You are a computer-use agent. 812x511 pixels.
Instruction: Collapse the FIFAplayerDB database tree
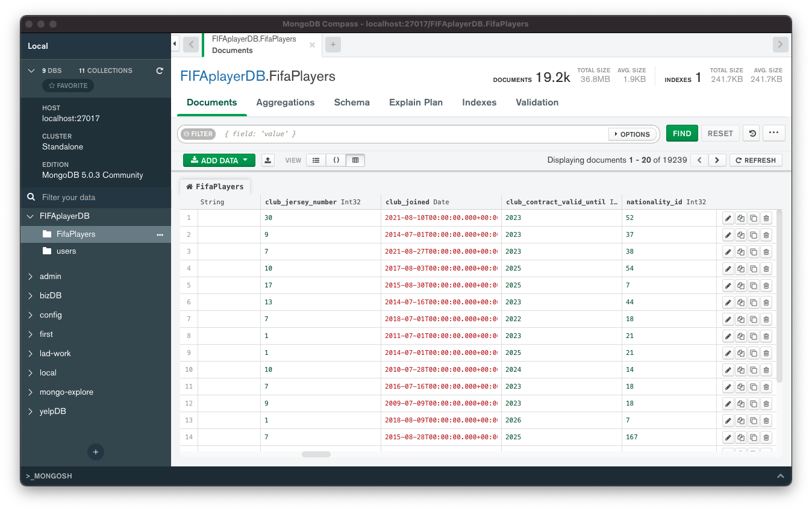(31, 216)
